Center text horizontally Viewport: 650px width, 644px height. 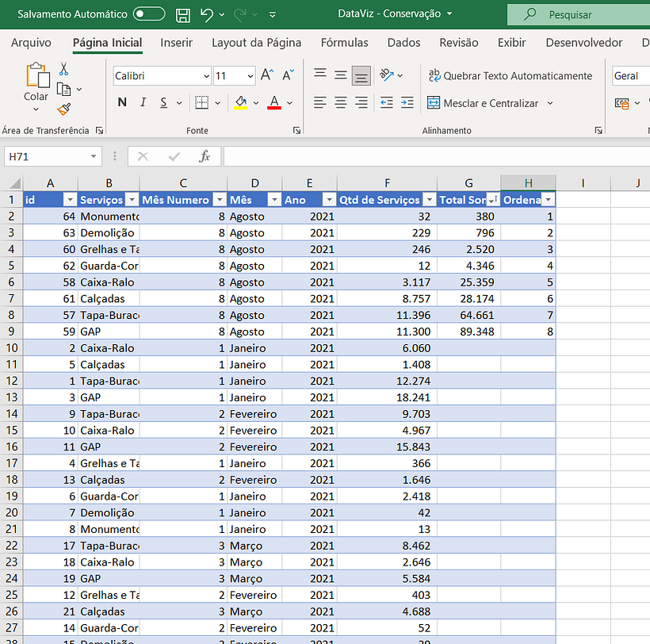pos(341,102)
